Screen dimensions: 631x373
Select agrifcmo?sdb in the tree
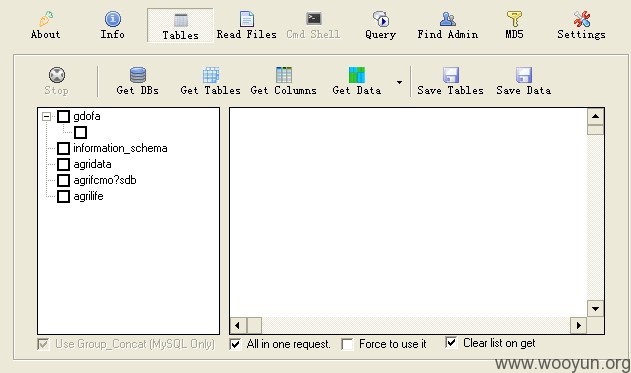(x=105, y=180)
